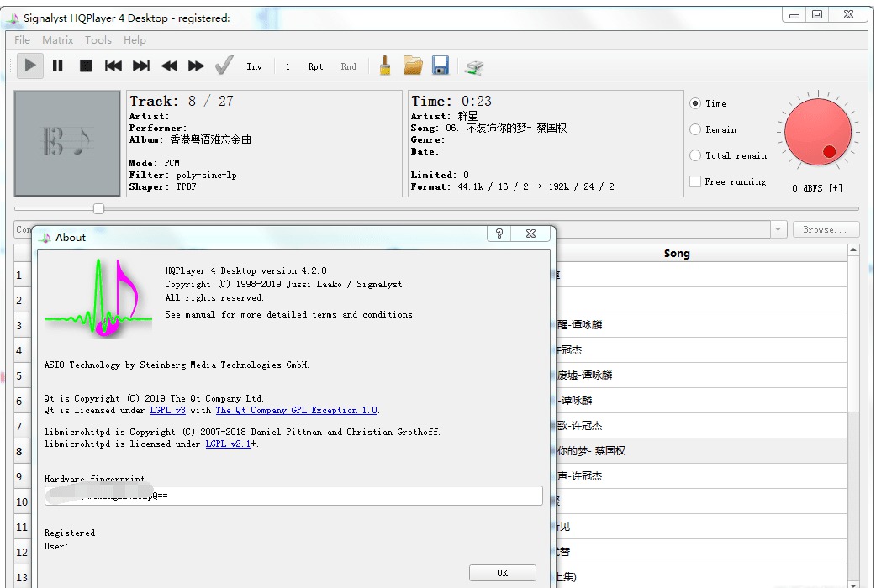This screenshot has width=876, height=588.
Task: Toggle the Rpt repeat mode
Action: coord(315,66)
